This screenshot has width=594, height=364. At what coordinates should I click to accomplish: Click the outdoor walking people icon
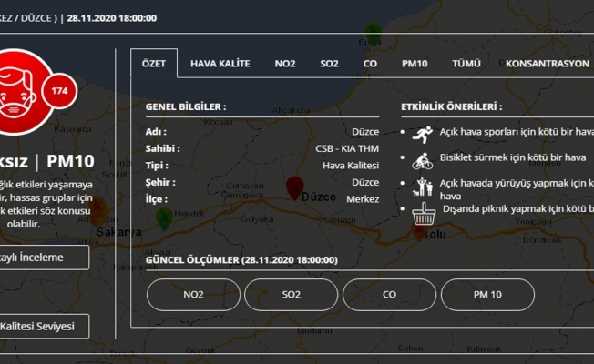coord(421,188)
